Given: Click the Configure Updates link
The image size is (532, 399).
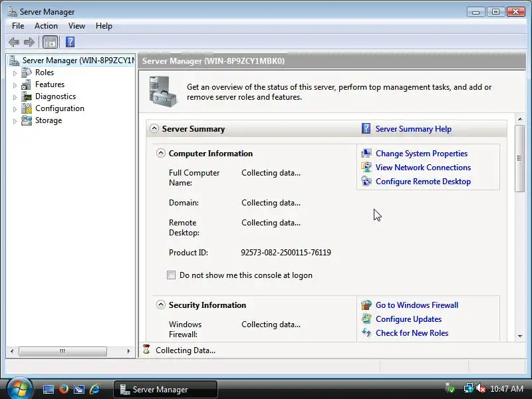Looking at the screenshot, I should click(408, 319).
